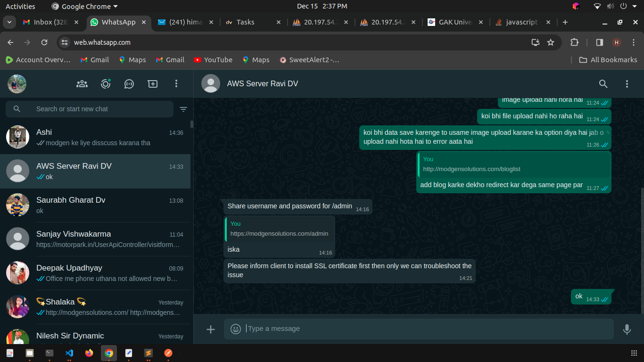Open a new browser tab

(x=565, y=22)
